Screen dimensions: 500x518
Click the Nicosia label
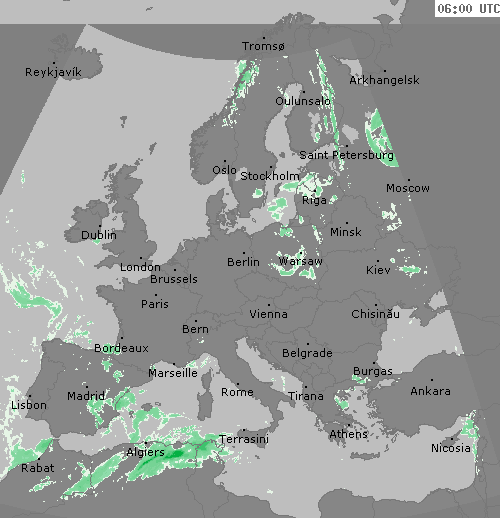tap(451, 448)
